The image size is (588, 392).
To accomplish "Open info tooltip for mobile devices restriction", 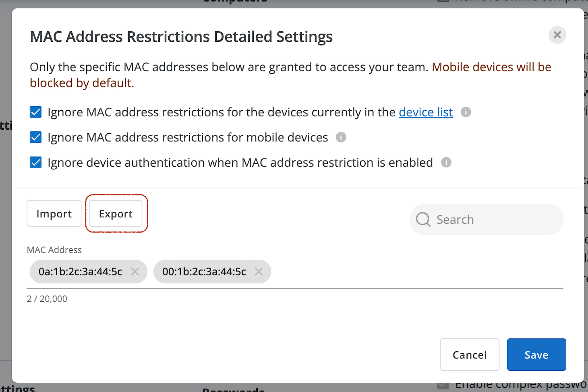I will 341,137.
